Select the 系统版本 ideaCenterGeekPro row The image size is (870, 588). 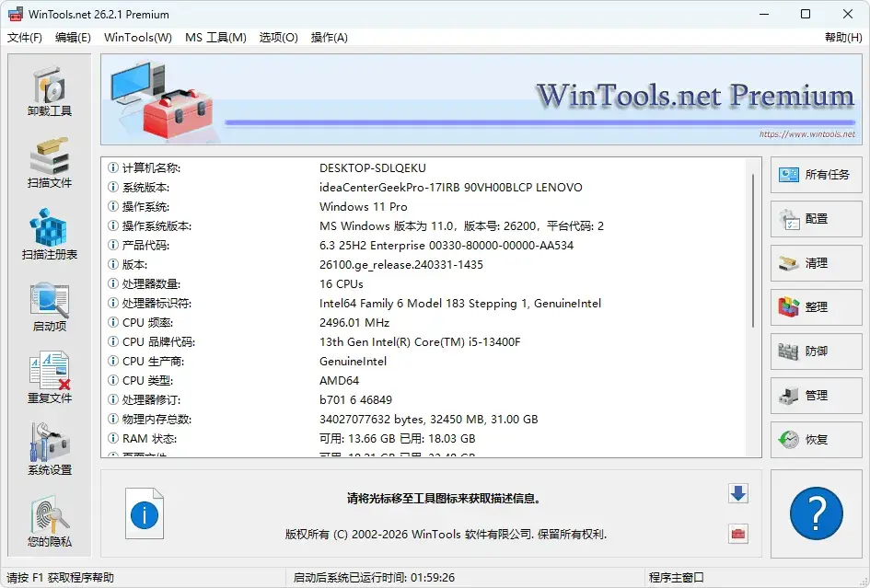[x=425, y=188]
